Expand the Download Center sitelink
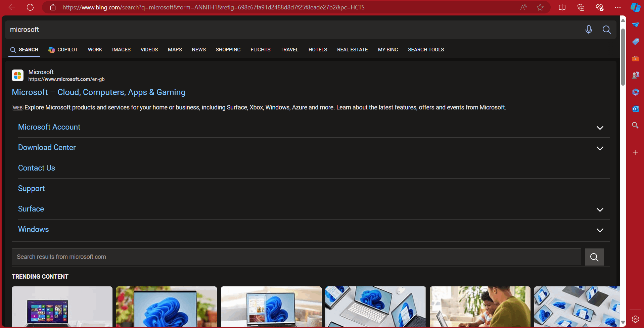 600,148
